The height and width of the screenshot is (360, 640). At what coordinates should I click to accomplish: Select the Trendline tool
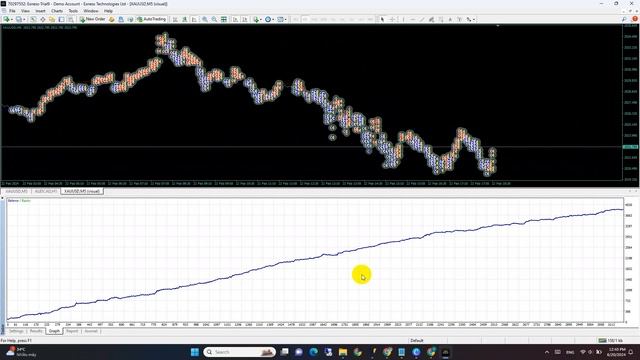tap(422, 19)
